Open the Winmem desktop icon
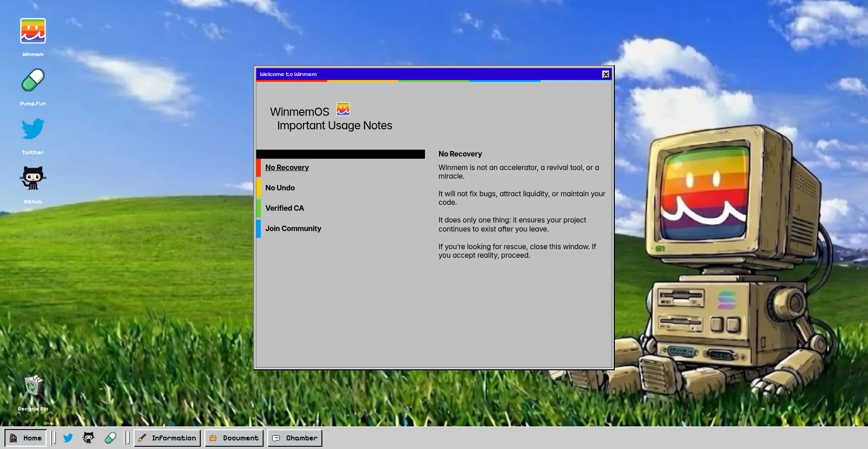868x449 pixels. click(33, 31)
